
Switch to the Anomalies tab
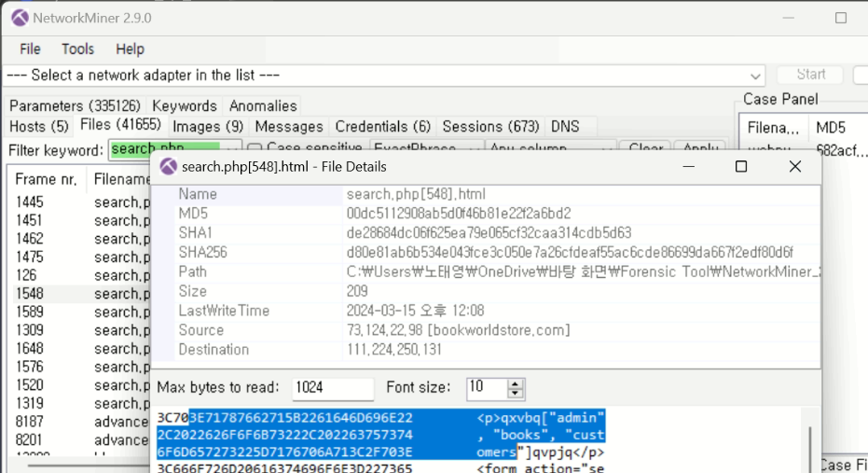(263, 105)
